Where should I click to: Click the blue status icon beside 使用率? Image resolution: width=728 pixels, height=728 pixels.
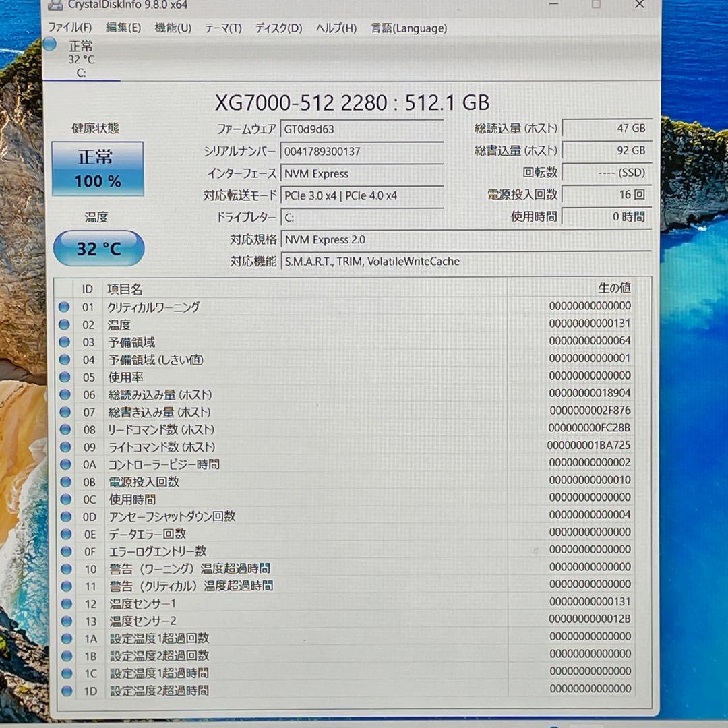(64, 377)
